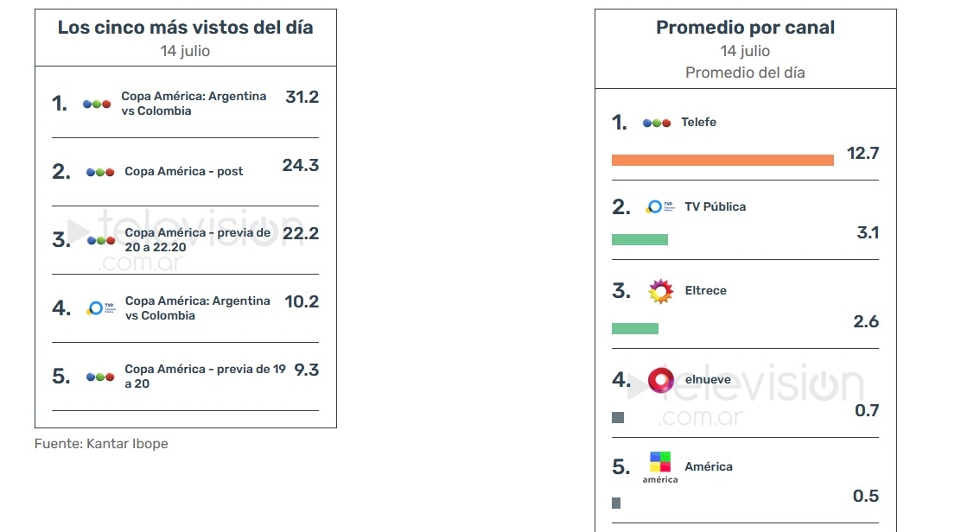This screenshot has height=532, width=980.
Task: Click the green Eltrece rating bar
Action: click(635, 328)
